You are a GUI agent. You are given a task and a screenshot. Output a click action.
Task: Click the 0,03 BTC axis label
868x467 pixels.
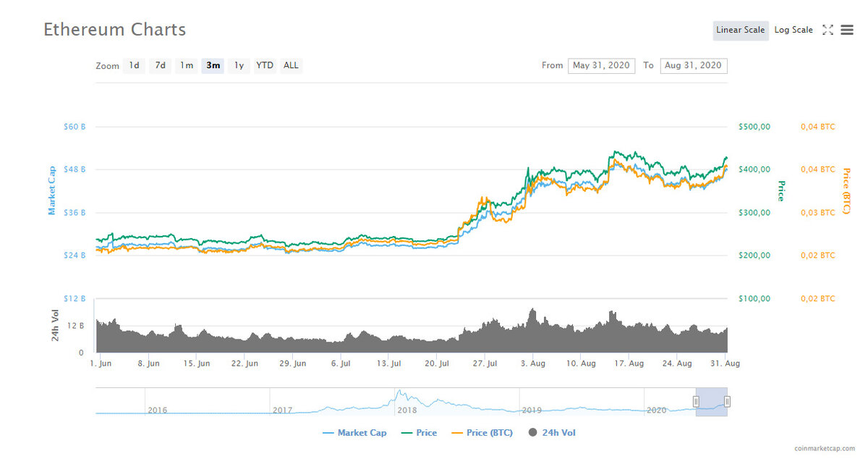click(817, 213)
